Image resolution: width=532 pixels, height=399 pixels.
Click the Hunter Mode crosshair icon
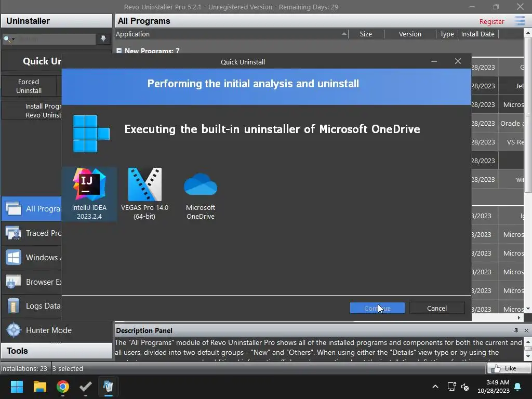pos(14,330)
